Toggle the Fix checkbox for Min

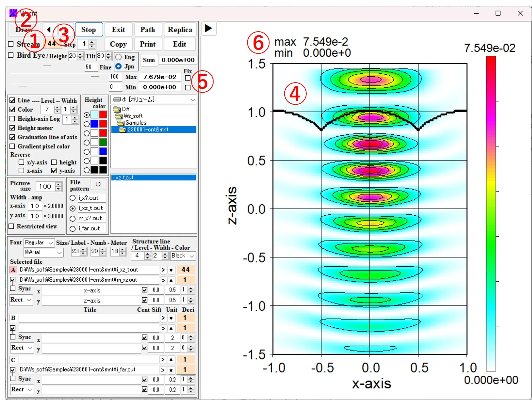pyautogui.click(x=188, y=87)
